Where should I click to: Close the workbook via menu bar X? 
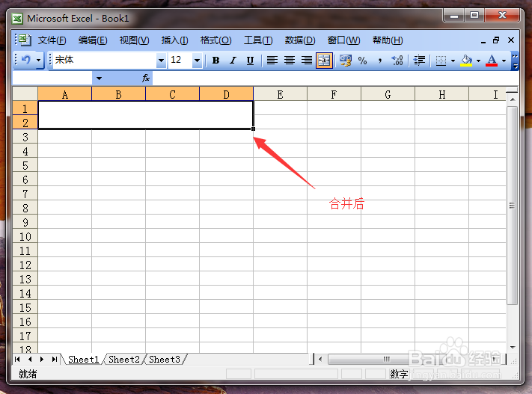click(x=511, y=40)
